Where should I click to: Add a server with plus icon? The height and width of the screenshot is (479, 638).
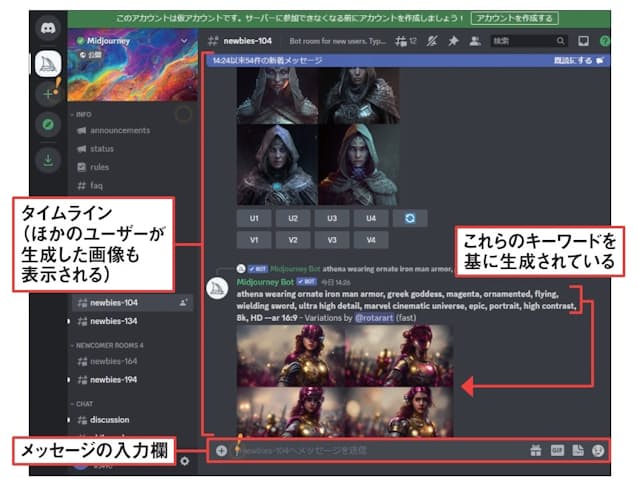(48, 94)
